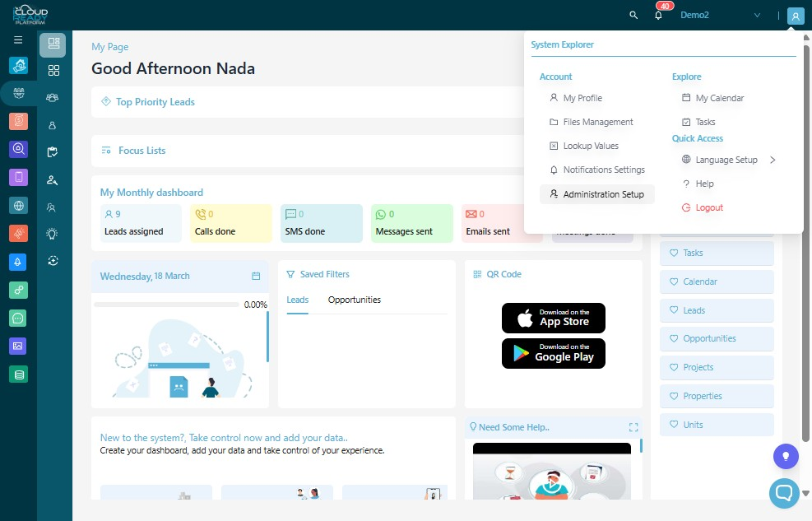Open the lightbulb ideas icon in submenu

pyautogui.click(x=52, y=234)
